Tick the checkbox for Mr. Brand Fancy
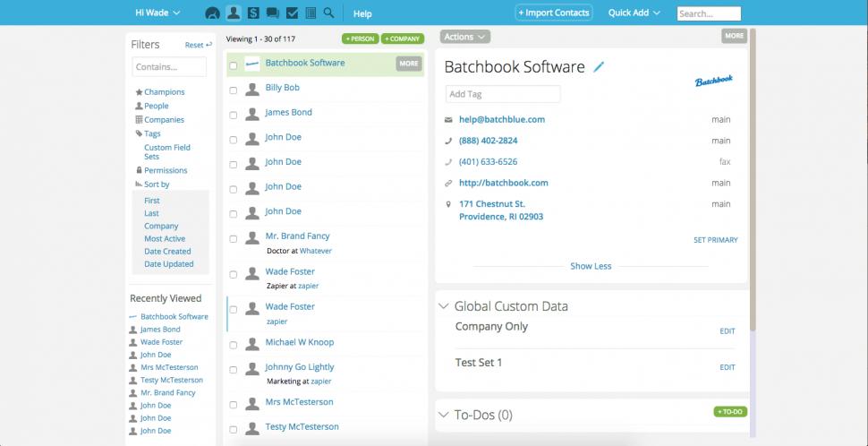 [x=233, y=239]
